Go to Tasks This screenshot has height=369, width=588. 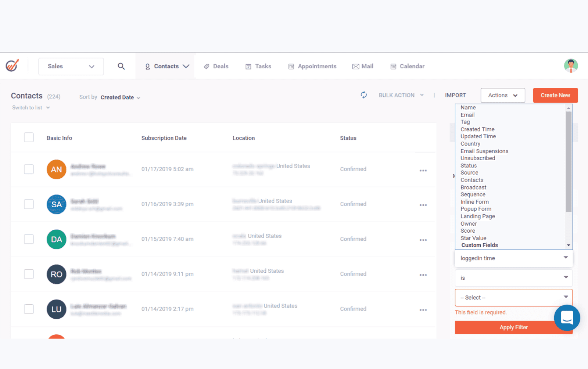point(258,66)
